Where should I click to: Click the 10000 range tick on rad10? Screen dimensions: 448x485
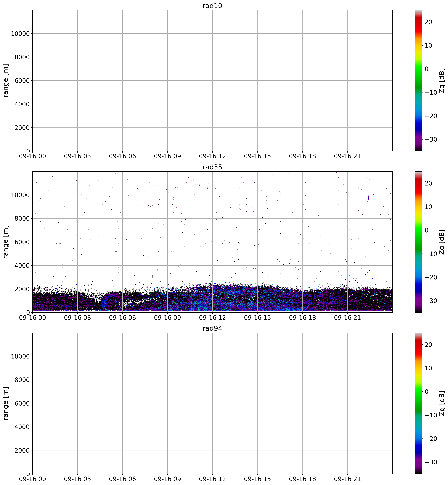[x=20, y=34]
